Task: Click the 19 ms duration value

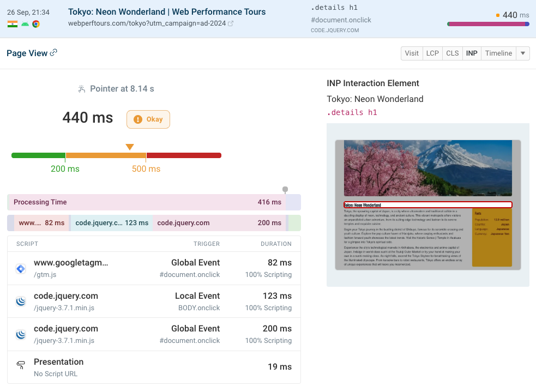Action: tap(280, 367)
